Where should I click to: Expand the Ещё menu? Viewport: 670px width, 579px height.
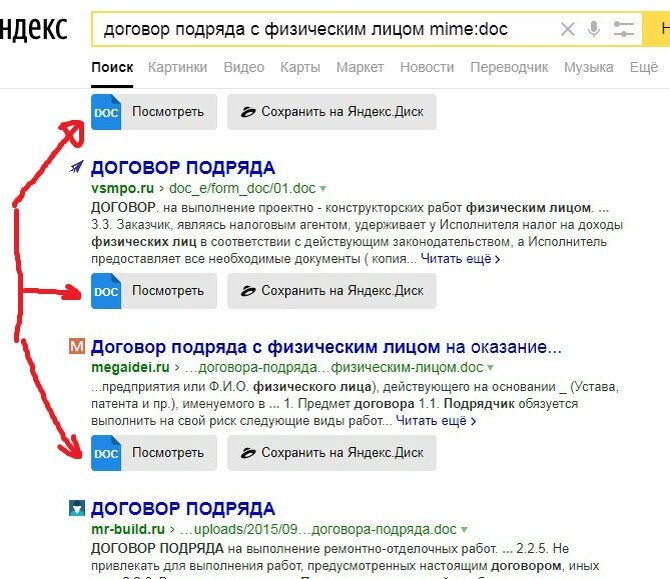point(644,68)
